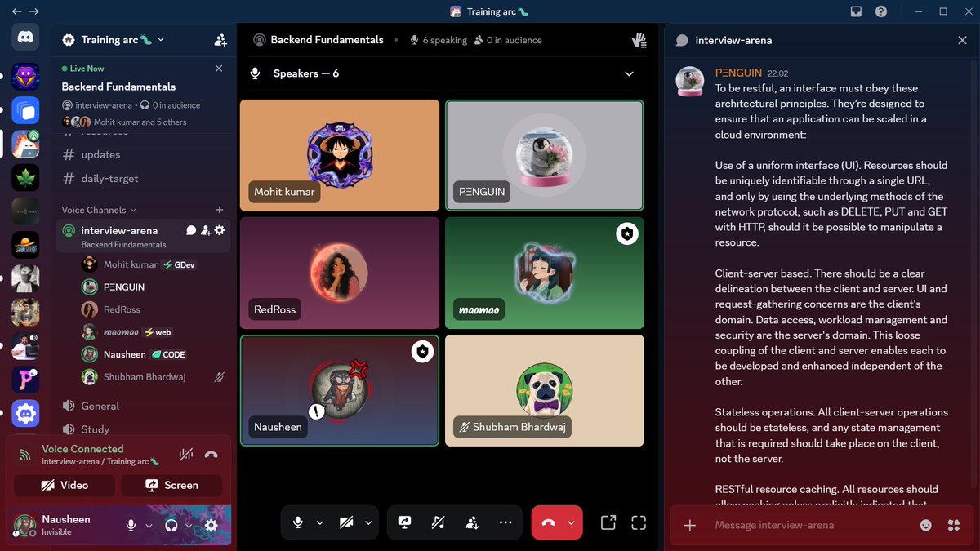Join the General voice channel

143,406
